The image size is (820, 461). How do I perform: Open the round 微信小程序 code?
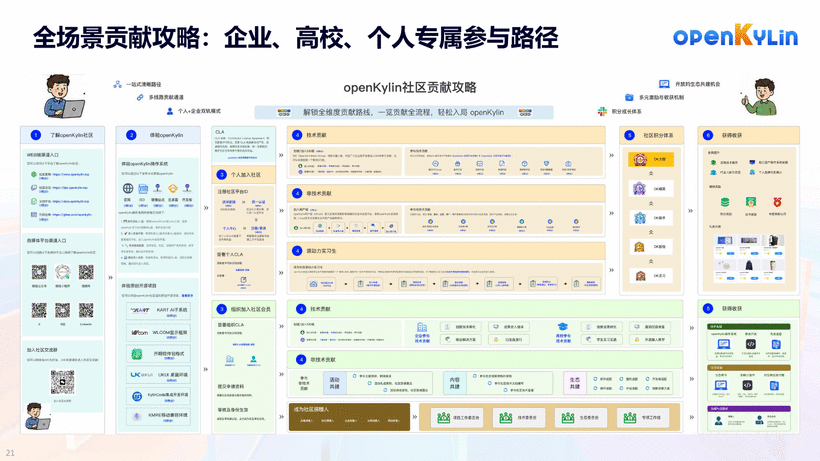(63, 272)
